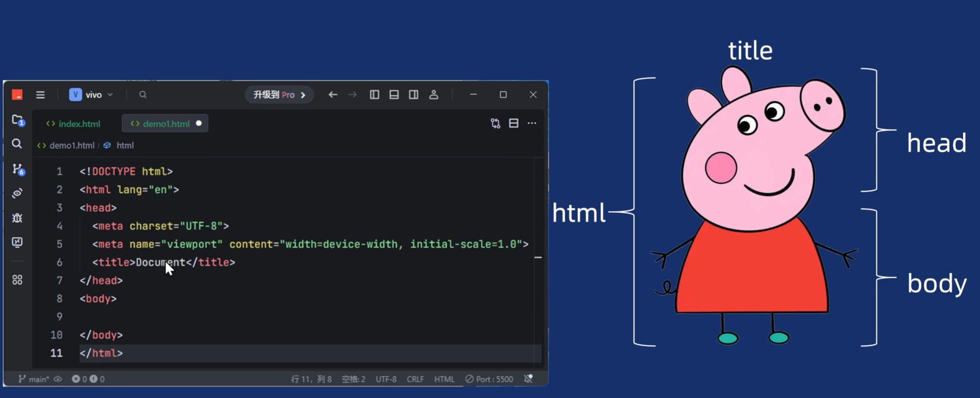980x398 pixels.
Task: Toggle the right sidebar layout icon
Action: coord(414,95)
